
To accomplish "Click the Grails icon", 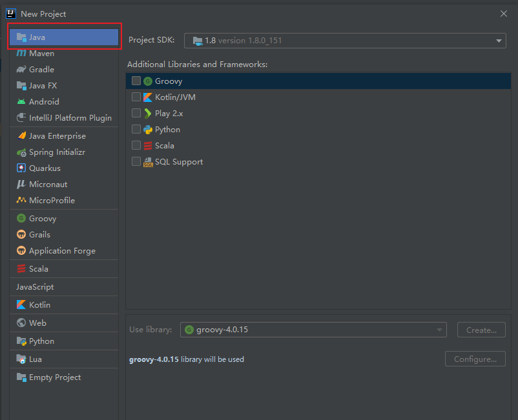I will tap(21, 234).
